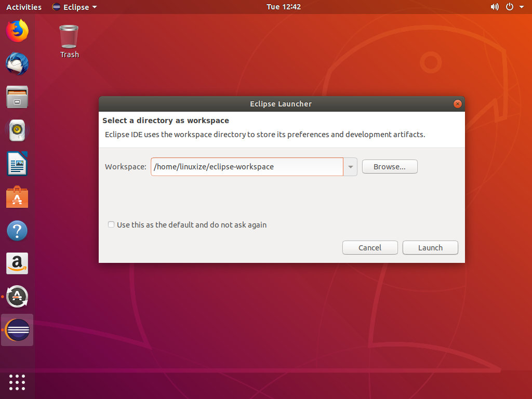Image resolution: width=532 pixels, height=399 pixels.
Task: Open Software Updater from the dock
Action: [x=17, y=297]
